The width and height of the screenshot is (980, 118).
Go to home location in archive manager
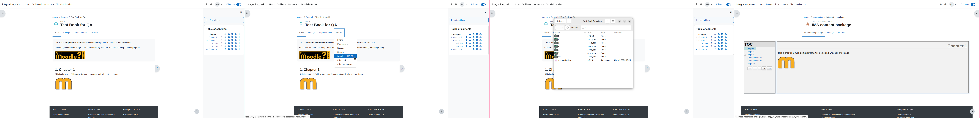coord(568,28)
